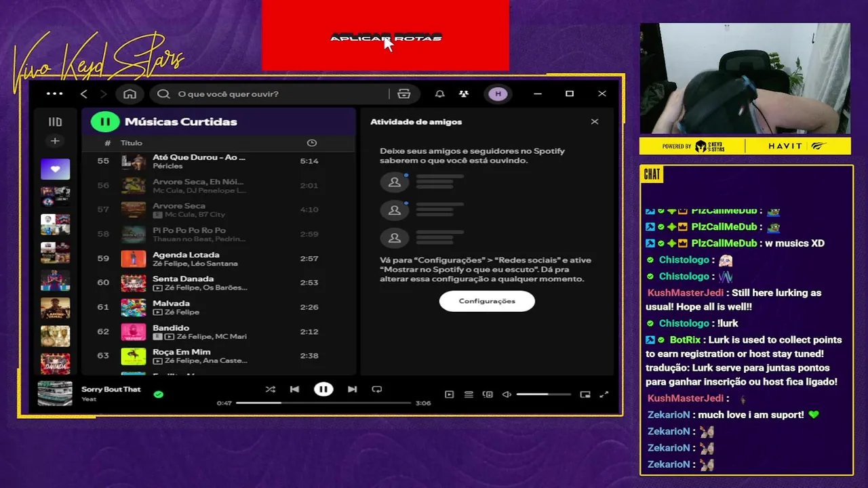Open the Browse icon in search bar
Screen dimensions: 868x488
[x=404, y=94]
